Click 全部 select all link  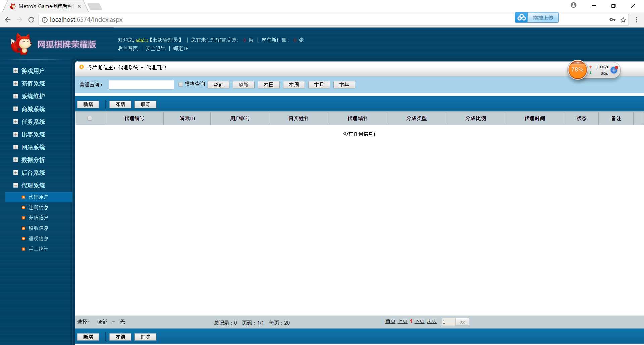(x=102, y=322)
